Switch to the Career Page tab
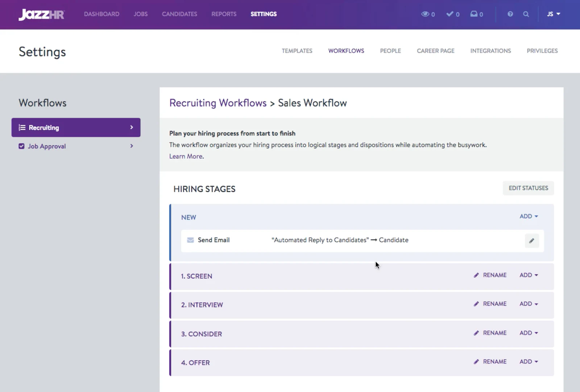This screenshot has width=580, height=392. click(436, 51)
